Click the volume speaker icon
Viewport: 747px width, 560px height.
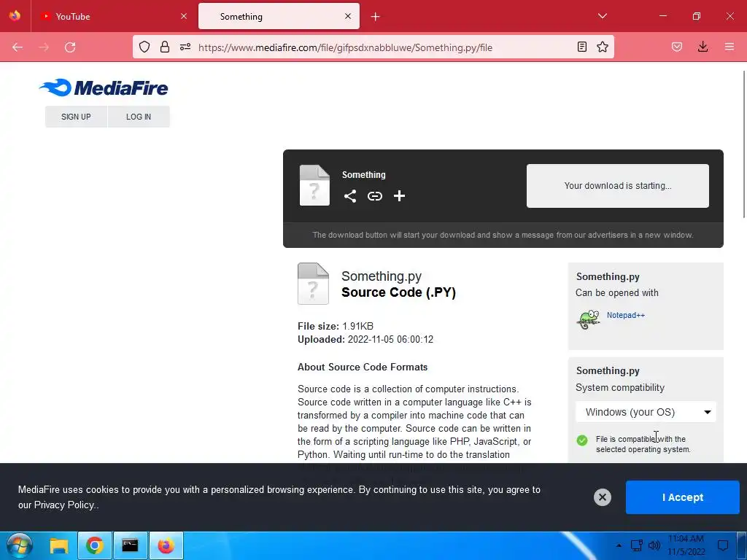point(654,545)
